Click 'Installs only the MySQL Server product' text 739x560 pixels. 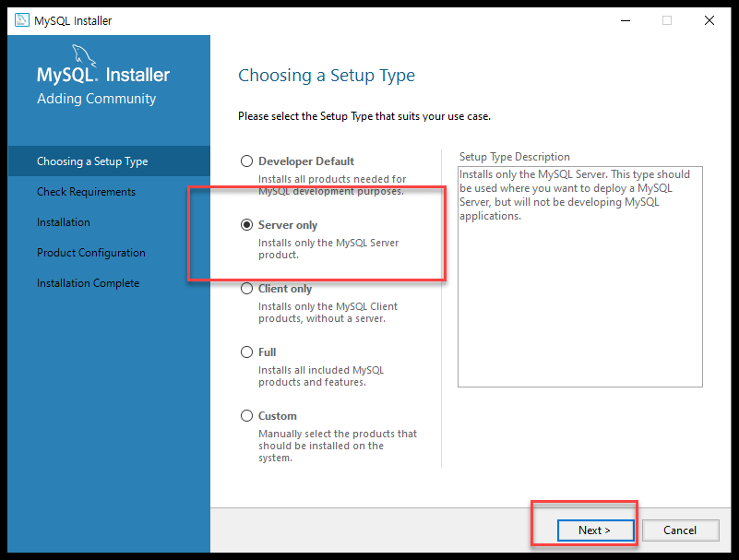328,249
